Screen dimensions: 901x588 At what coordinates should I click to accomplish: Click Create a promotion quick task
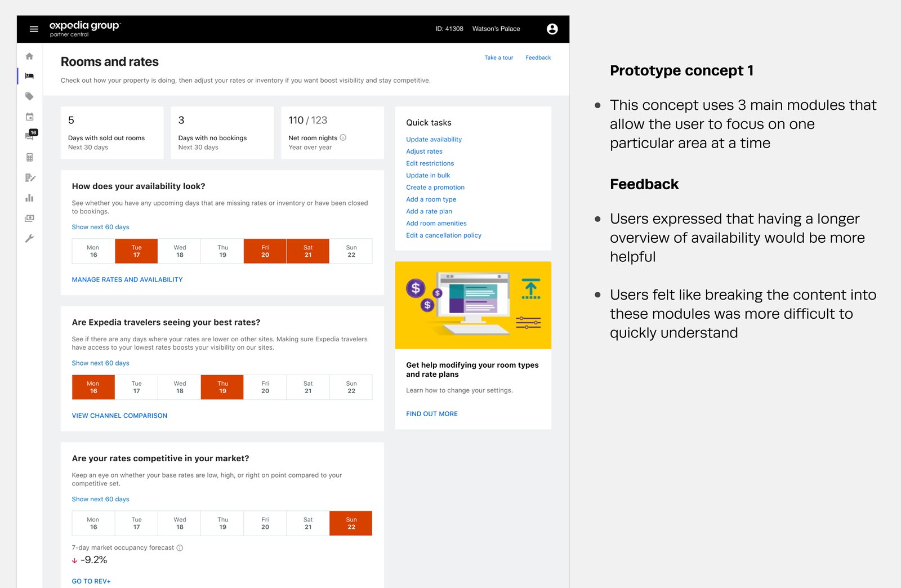(x=435, y=187)
